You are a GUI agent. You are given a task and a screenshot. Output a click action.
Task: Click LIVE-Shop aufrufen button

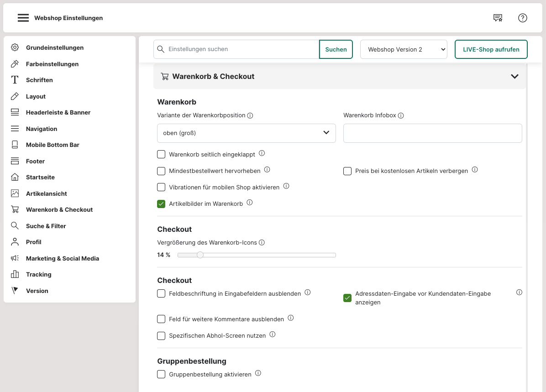pos(491,49)
